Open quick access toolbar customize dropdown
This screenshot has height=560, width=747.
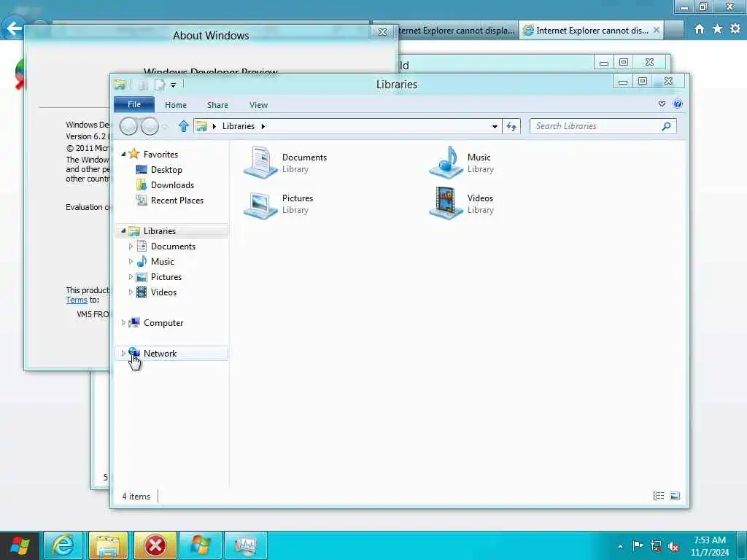174,85
